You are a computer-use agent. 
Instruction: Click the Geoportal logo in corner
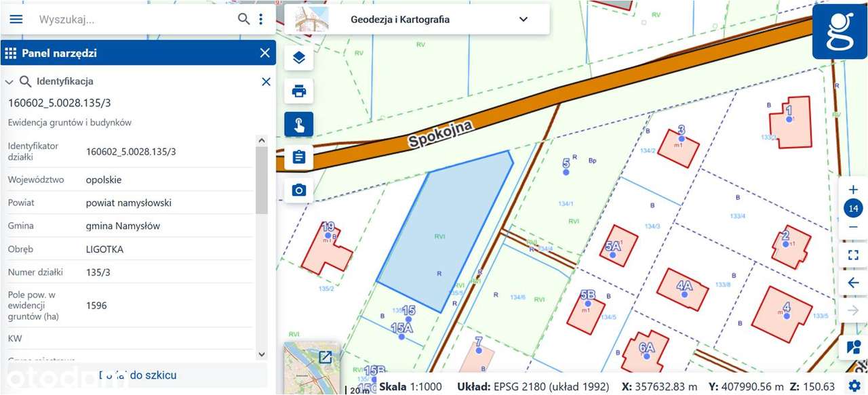pos(840,32)
